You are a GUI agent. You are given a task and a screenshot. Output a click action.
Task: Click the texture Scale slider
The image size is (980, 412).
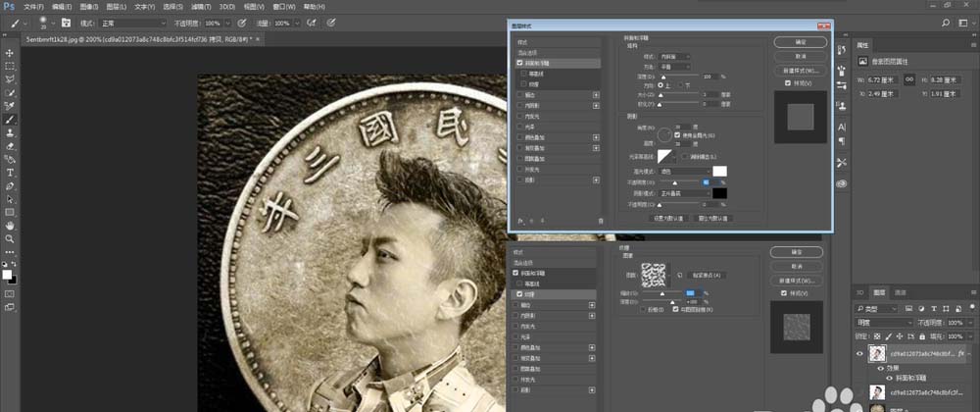pos(662,293)
